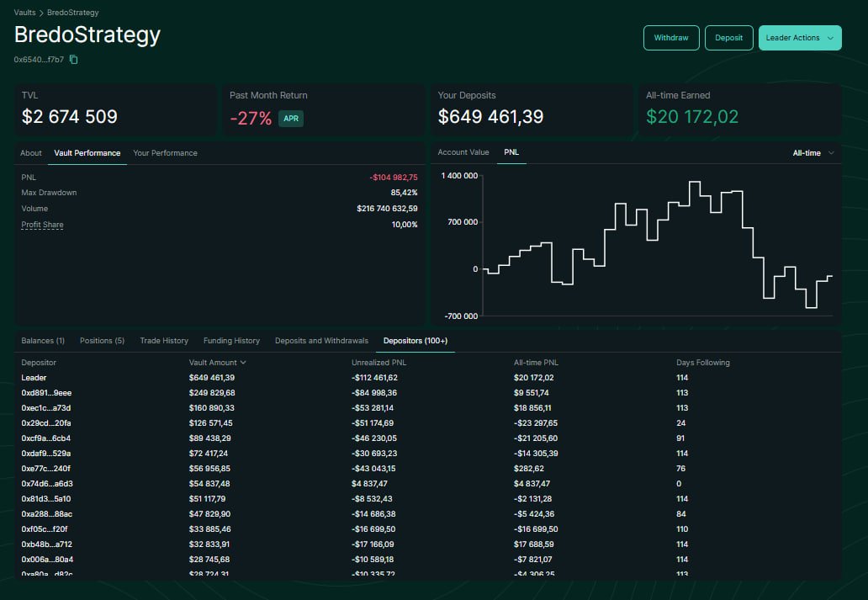Click unrealized PNL -$53 281,14
The width and height of the screenshot is (868, 600).
point(373,408)
